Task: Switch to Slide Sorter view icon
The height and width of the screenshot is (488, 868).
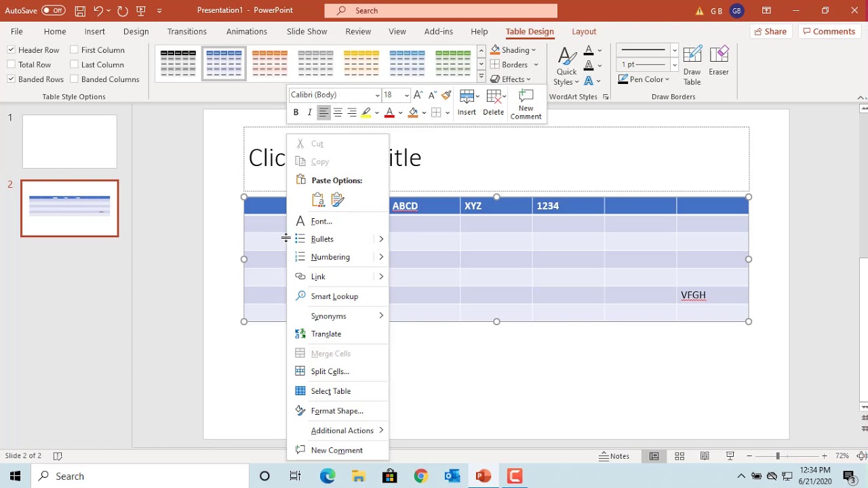Action: tap(679, 456)
